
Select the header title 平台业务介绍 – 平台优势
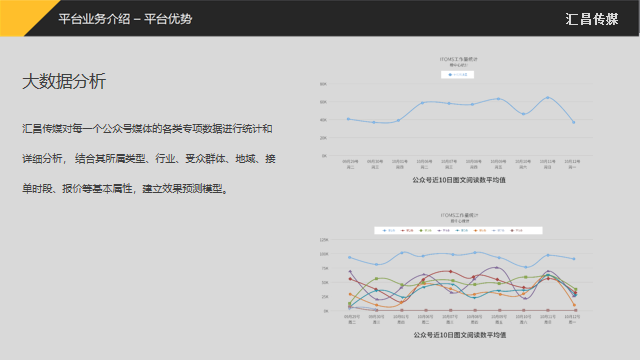pyautogui.click(x=125, y=19)
